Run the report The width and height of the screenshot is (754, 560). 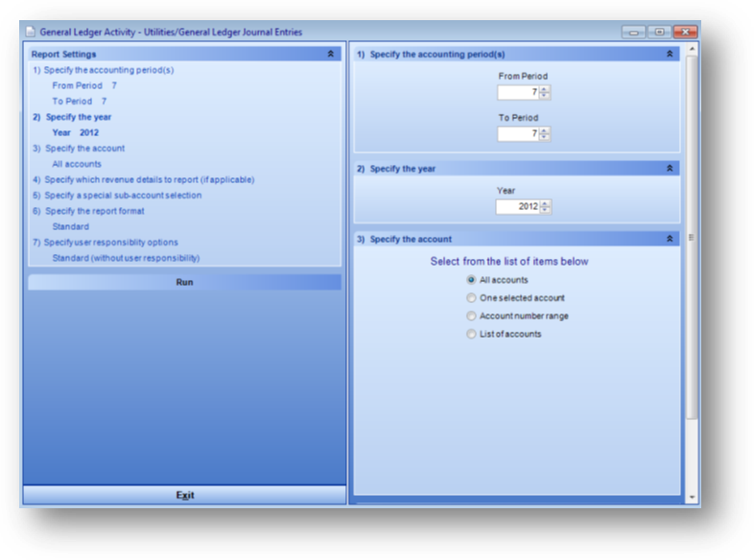(184, 282)
